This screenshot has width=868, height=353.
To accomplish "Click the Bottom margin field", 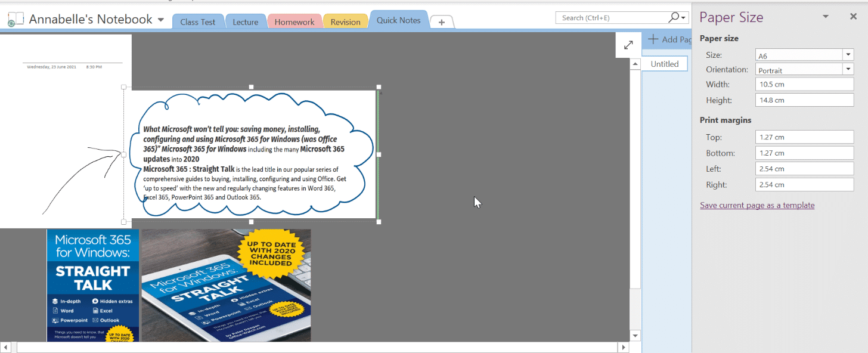I will tap(804, 153).
